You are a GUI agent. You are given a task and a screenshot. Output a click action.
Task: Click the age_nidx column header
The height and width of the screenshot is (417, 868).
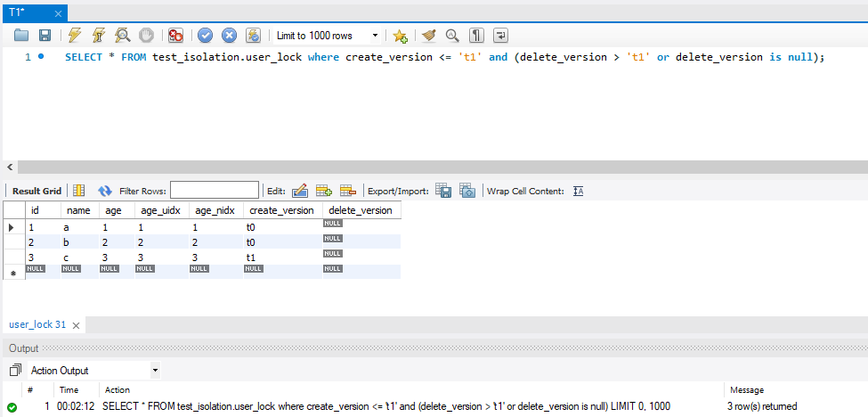(x=216, y=210)
